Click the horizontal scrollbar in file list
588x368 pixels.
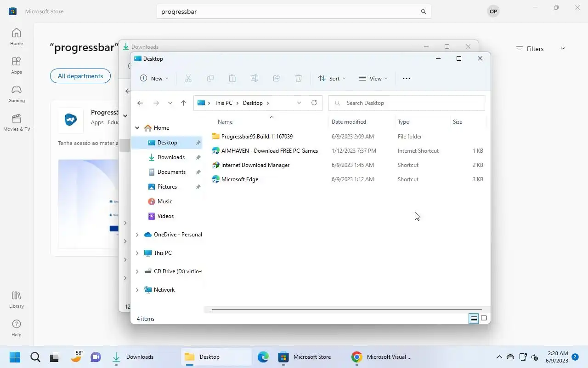346,310
